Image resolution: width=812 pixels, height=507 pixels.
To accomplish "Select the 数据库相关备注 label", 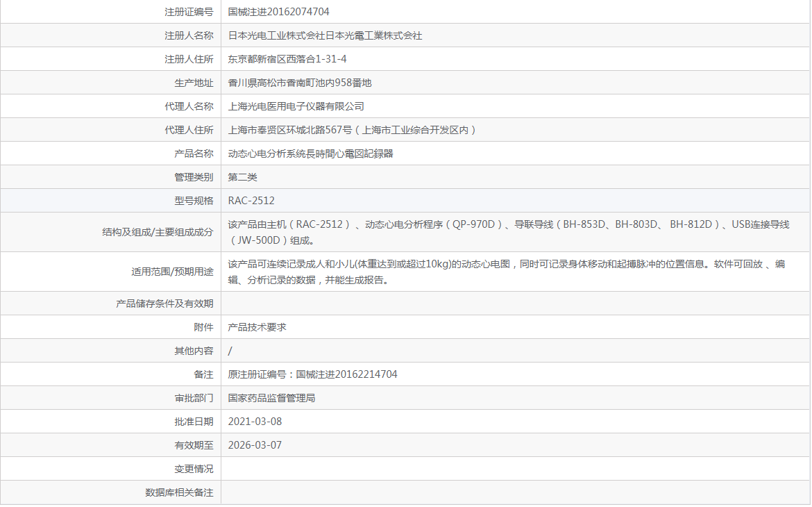I will [x=179, y=492].
